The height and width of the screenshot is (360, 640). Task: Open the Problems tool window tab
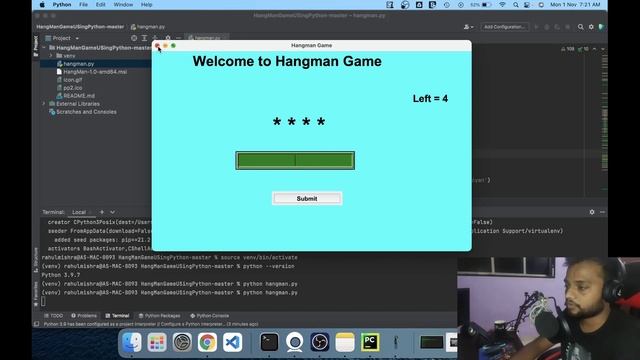coord(84,316)
